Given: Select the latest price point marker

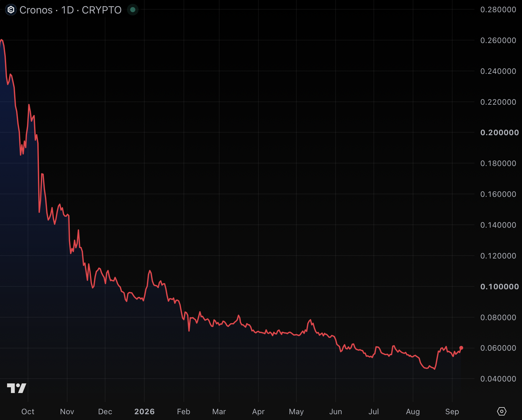Looking at the screenshot, I should [x=461, y=348].
